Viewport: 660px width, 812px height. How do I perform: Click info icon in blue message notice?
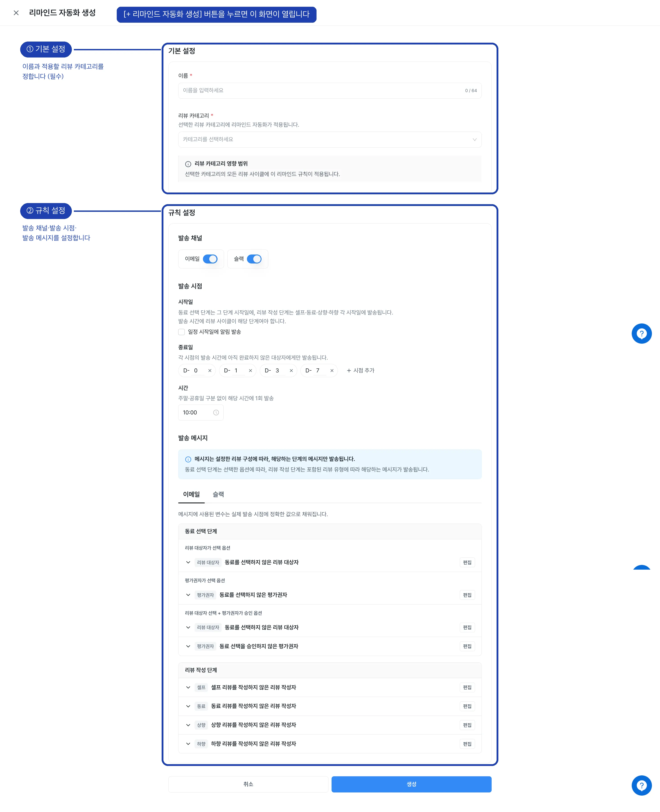pos(188,459)
